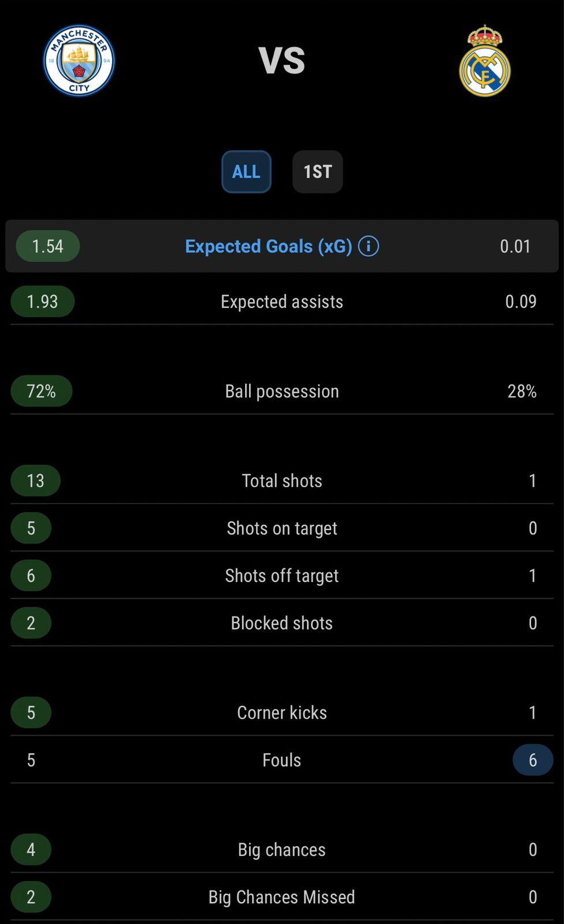564x924 pixels.
Task: Select the 6 Shots off target badge
Action: 31,575
